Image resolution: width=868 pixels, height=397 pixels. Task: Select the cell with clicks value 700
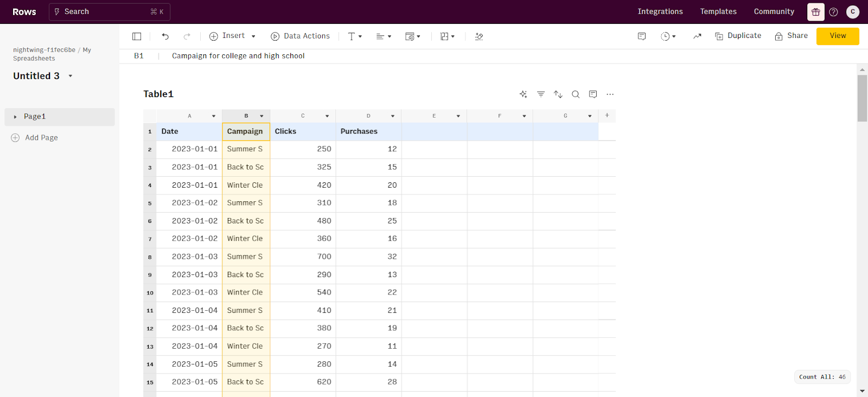303,257
